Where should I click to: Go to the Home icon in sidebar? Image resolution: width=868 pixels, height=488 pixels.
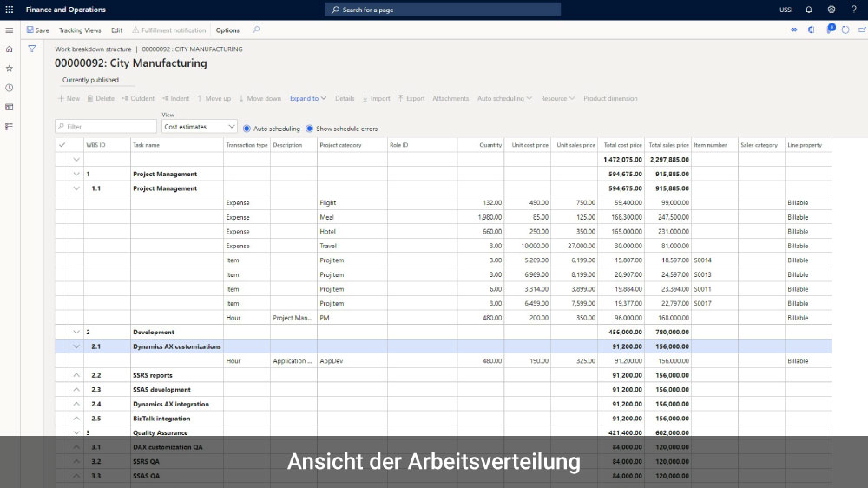pos(10,49)
